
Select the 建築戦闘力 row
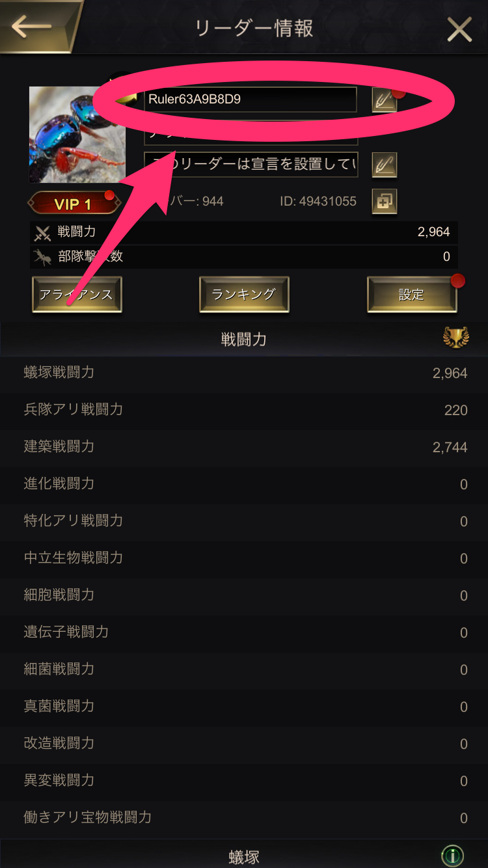(244, 448)
